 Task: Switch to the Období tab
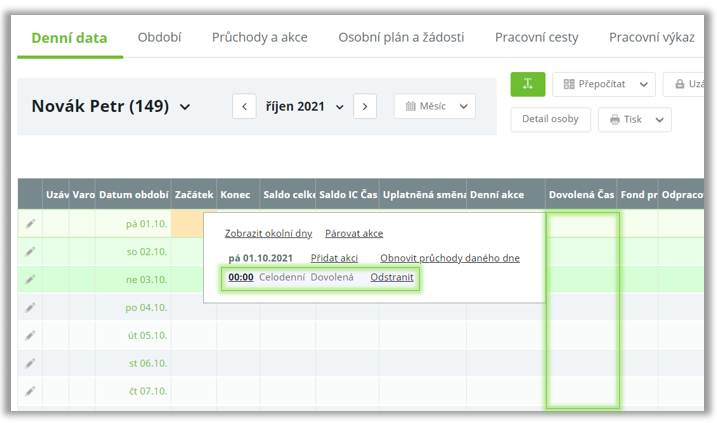click(159, 38)
